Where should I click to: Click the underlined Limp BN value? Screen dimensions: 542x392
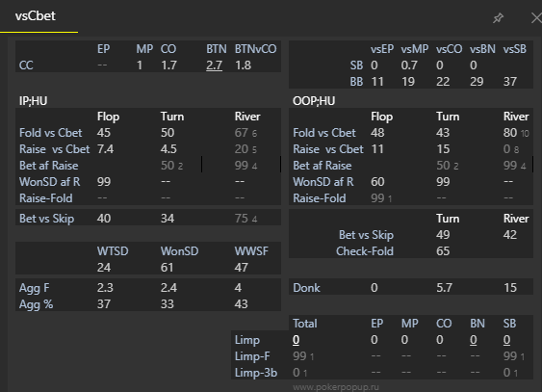click(474, 340)
